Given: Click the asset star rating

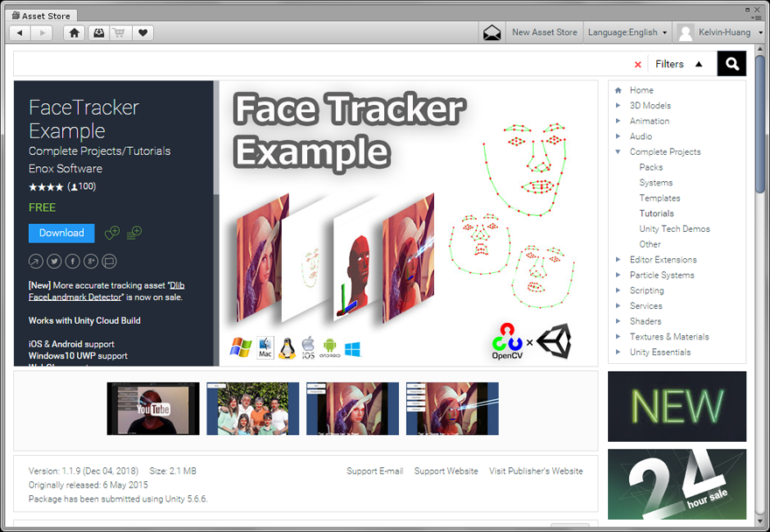Looking at the screenshot, I should (x=45, y=187).
